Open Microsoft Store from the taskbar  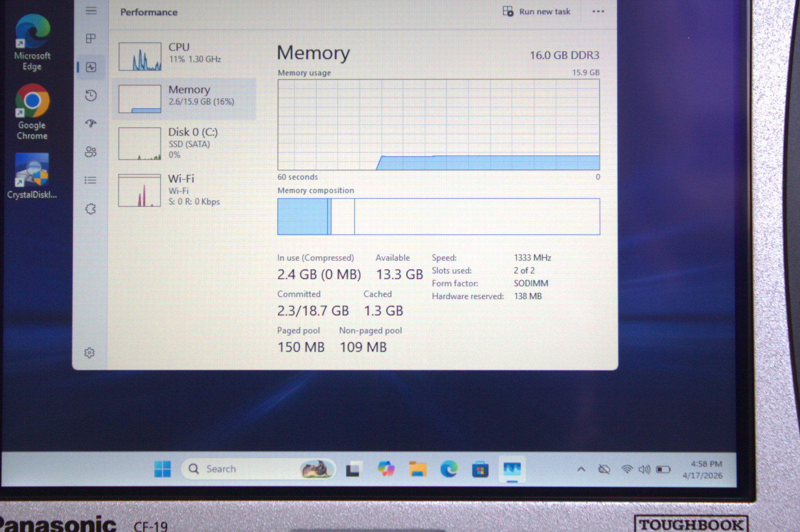[480, 470]
